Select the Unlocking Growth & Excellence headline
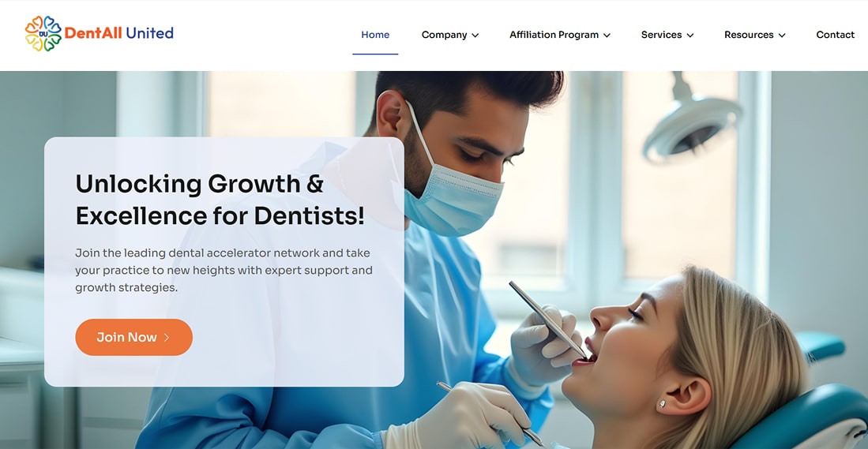This screenshot has width=868, height=449. pos(220,200)
